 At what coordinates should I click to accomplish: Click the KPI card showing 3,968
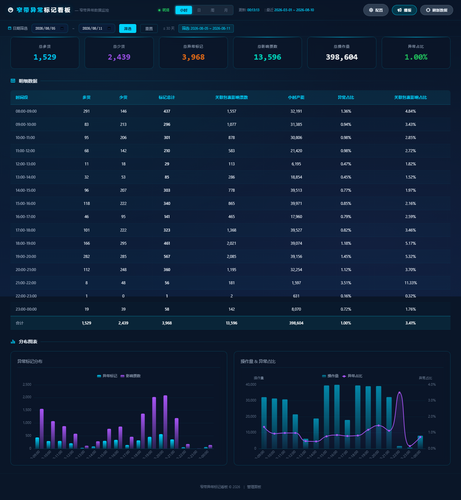click(x=193, y=53)
